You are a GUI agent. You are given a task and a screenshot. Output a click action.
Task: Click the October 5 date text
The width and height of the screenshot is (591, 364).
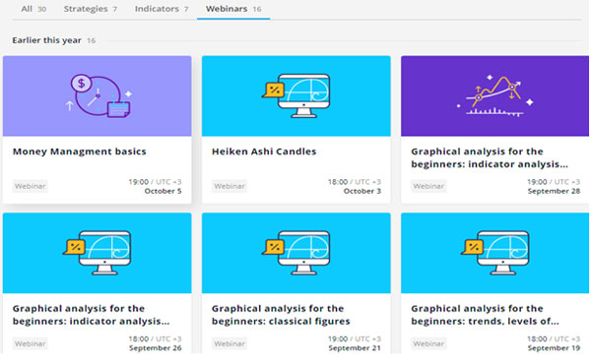coord(163,191)
